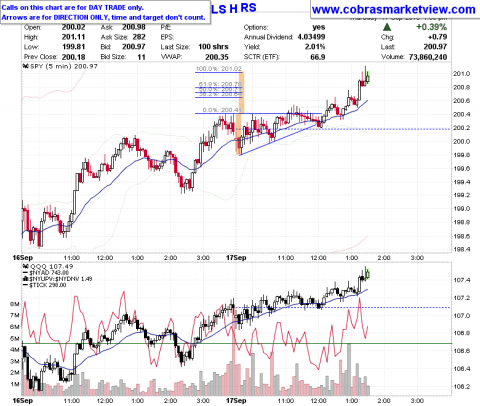Click the 200.2 price axis label
480x406 pixels.
point(462,128)
